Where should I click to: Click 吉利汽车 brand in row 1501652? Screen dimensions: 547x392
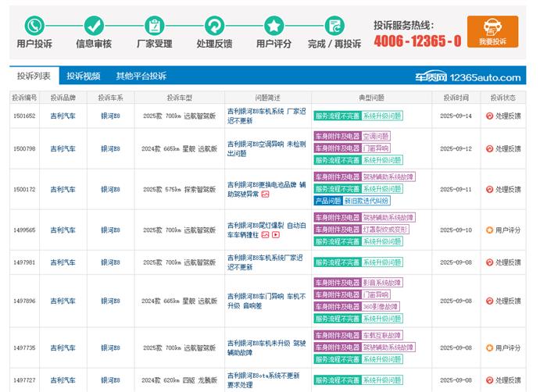63,116
